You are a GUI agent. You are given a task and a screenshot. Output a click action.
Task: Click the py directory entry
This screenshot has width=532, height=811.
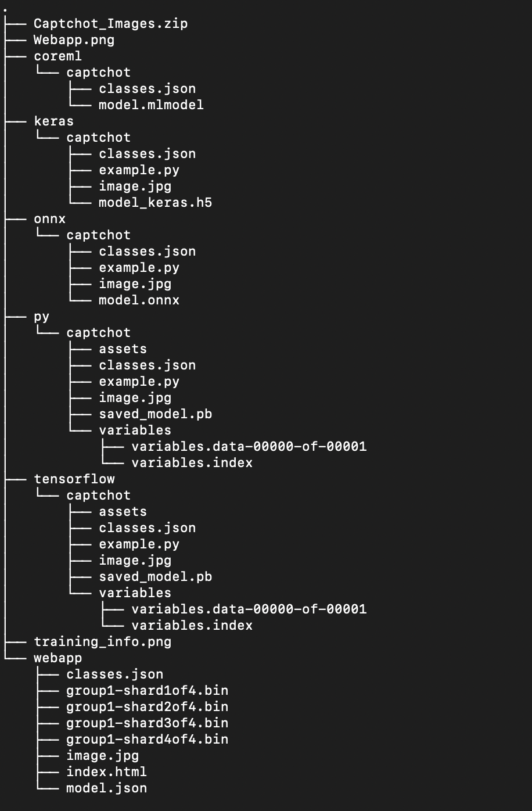[41, 317]
